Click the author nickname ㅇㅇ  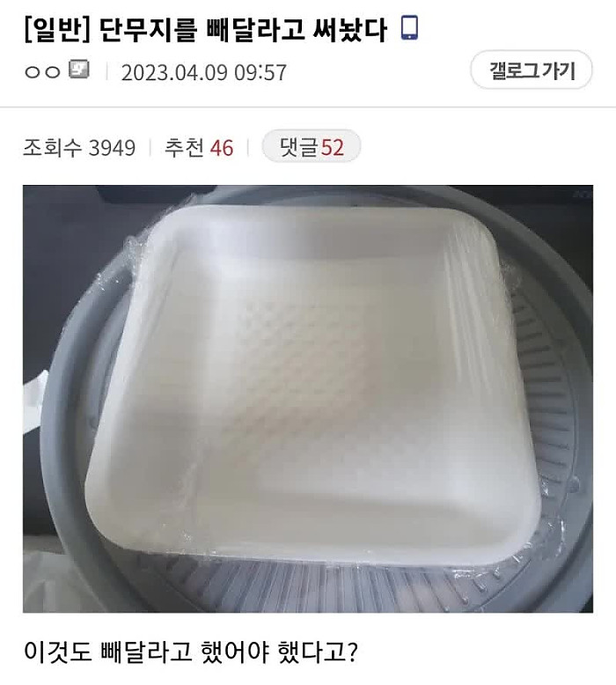42,71
